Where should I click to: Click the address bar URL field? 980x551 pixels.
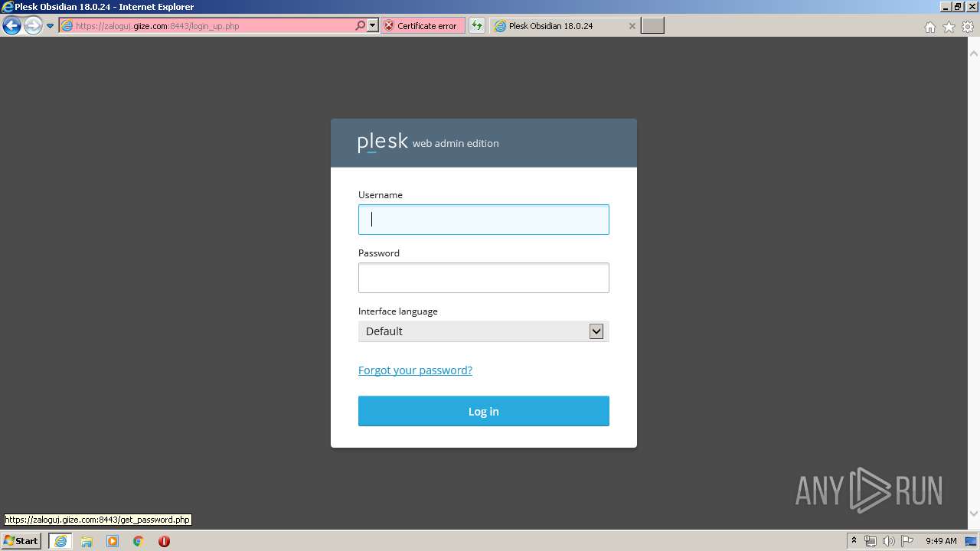point(207,26)
